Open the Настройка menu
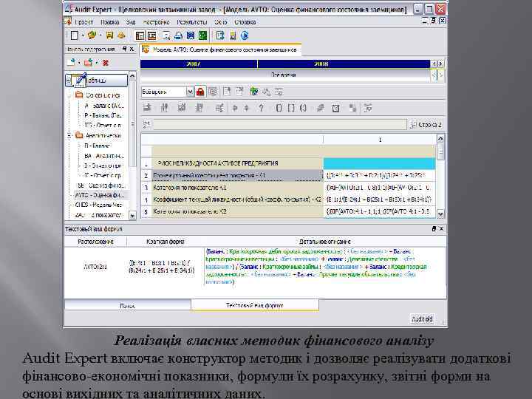The width and height of the screenshot is (532, 399). pyautogui.click(x=156, y=22)
